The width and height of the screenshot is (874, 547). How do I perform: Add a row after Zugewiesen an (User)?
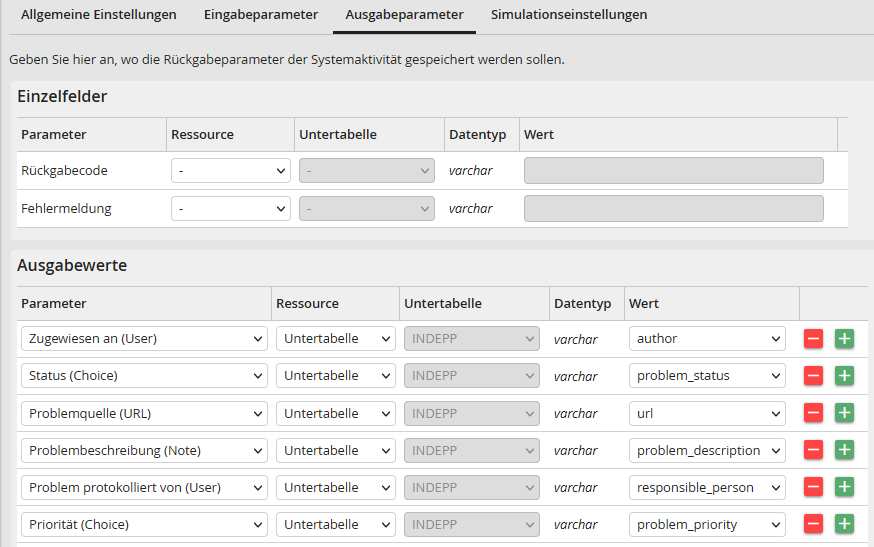click(x=844, y=338)
